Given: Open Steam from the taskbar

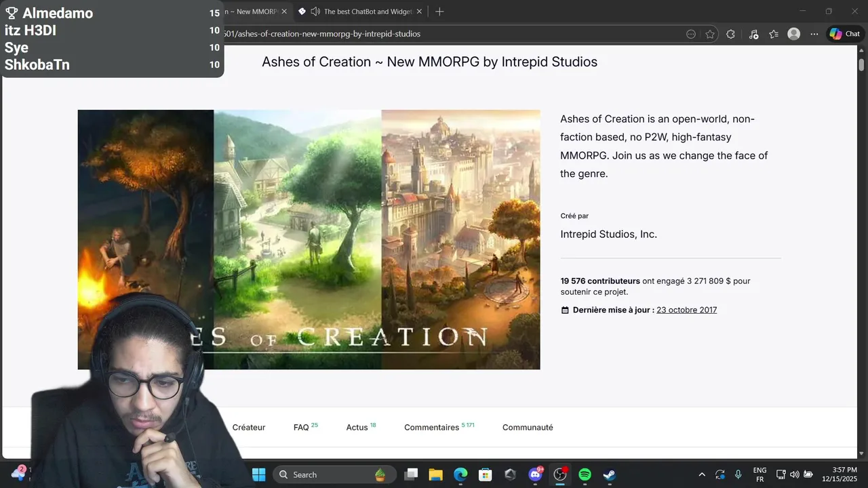Looking at the screenshot, I should click(x=610, y=474).
